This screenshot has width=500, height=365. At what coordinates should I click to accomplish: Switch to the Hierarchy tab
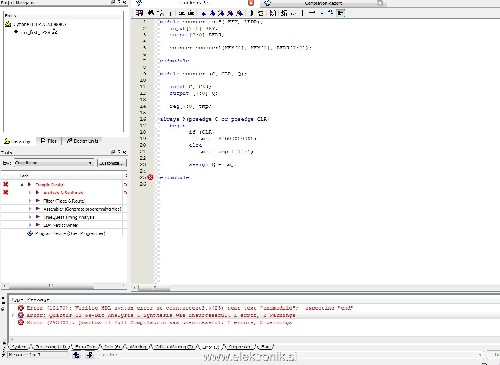point(17,141)
